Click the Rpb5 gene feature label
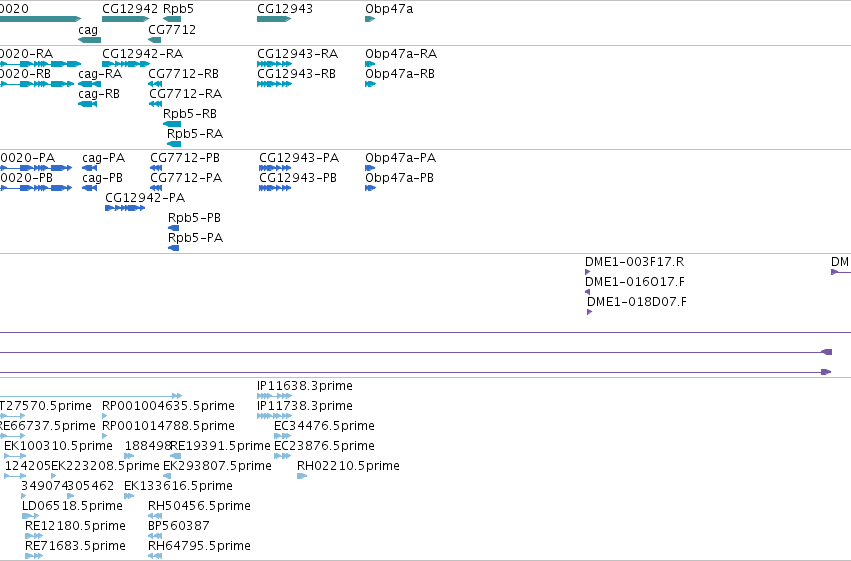This screenshot has height=561, width=851. click(x=178, y=9)
